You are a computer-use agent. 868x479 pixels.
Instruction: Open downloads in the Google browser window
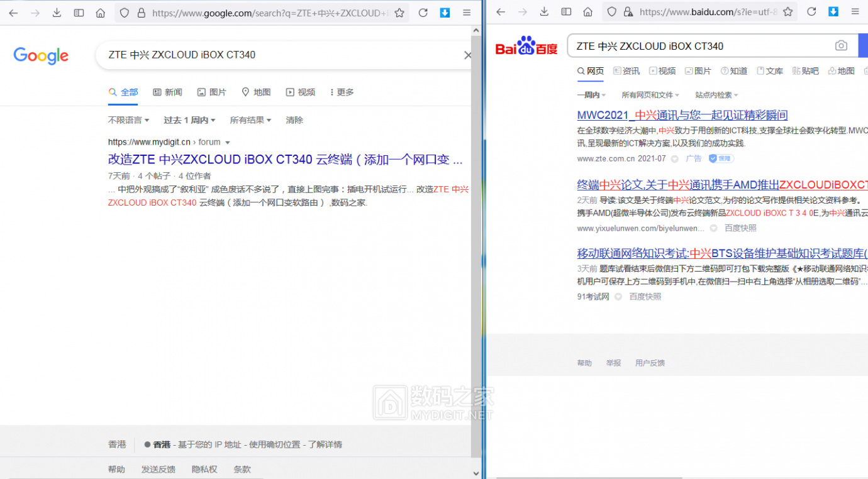pyautogui.click(x=57, y=13)
